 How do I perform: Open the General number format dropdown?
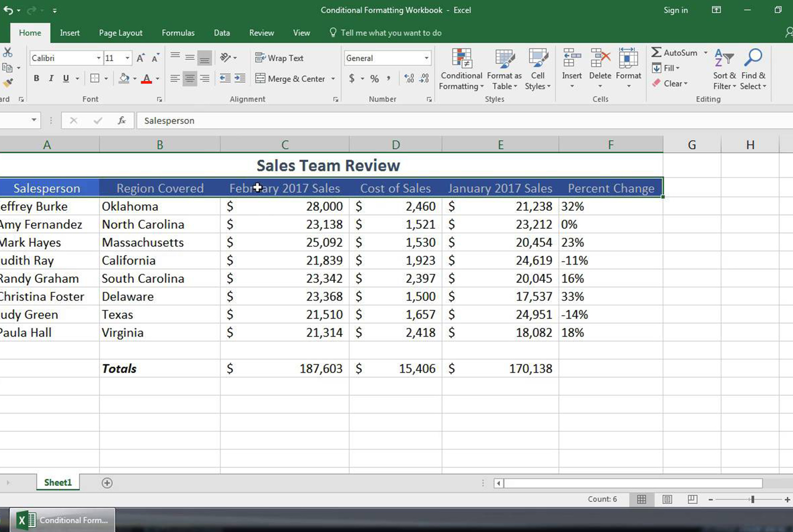point(426,58)
